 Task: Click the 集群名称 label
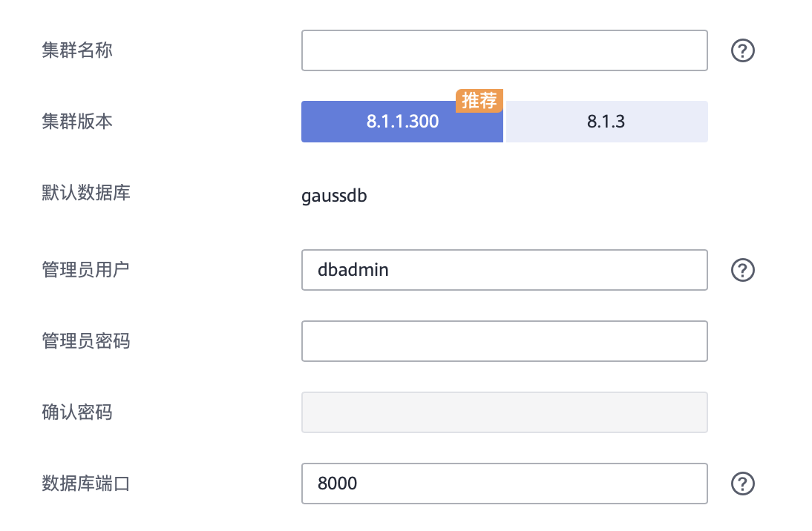78,50
